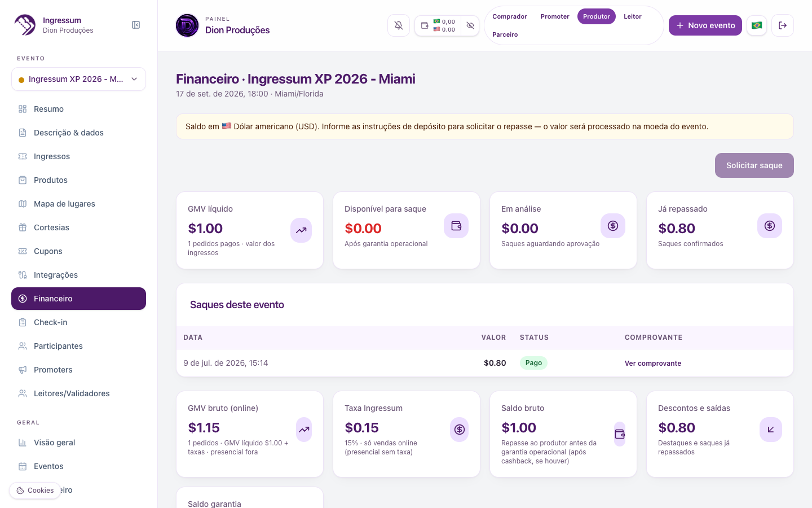This screenshot has height=508, width=812.
Task: Click the Financeiro · Ingressum XP 2026 - Miami heading
Action: pyautogui.click(x=295, y=79)
